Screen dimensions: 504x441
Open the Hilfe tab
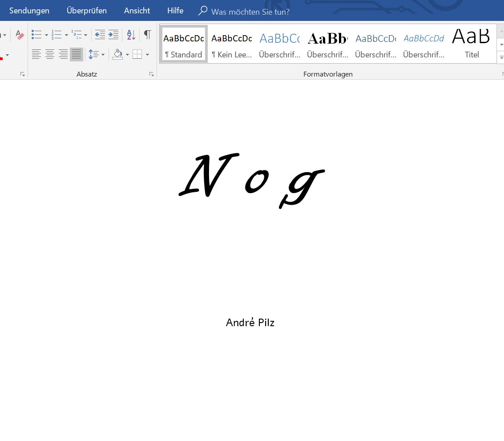point(175,11)
